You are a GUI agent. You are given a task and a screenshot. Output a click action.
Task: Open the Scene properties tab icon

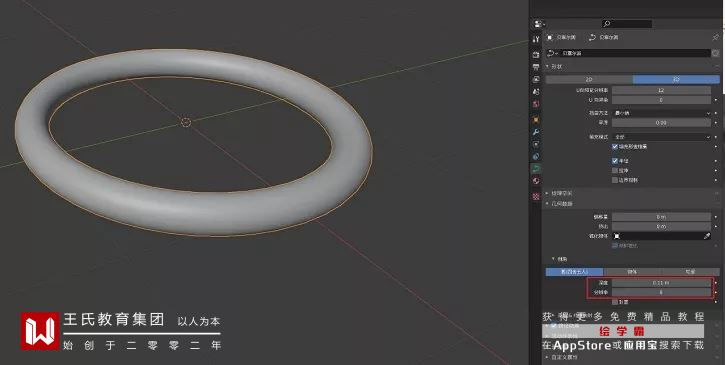click(x=536, y=92)
